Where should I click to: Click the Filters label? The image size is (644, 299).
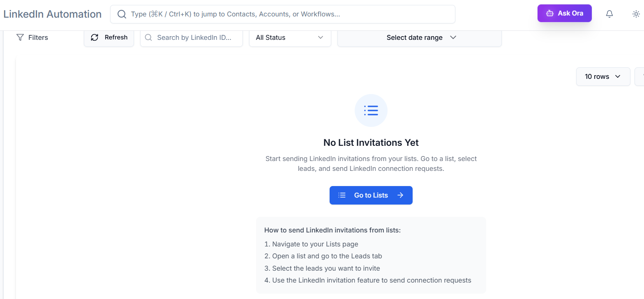[x=38, y=37]
